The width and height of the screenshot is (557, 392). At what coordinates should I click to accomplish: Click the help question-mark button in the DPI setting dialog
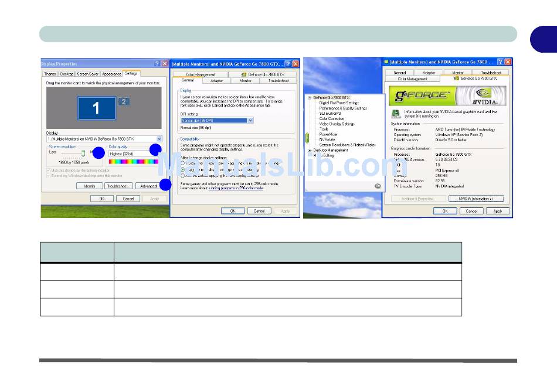point(288,64)
